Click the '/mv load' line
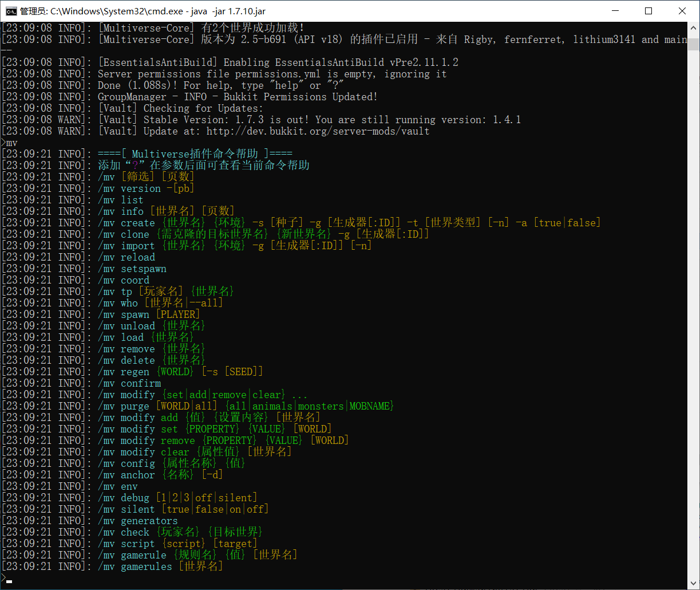Viewport: 700px width, 590px height. [x=98, y=337]
